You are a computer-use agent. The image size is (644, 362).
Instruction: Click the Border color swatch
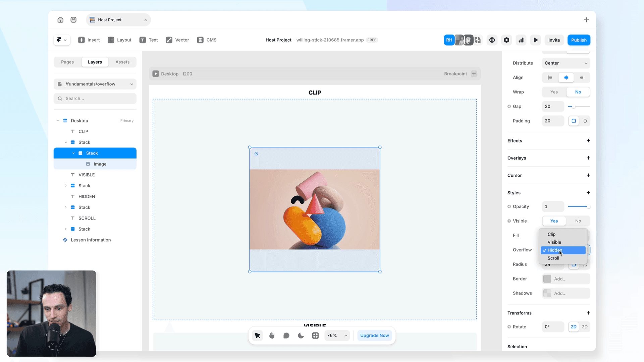[x=547, y=279]
